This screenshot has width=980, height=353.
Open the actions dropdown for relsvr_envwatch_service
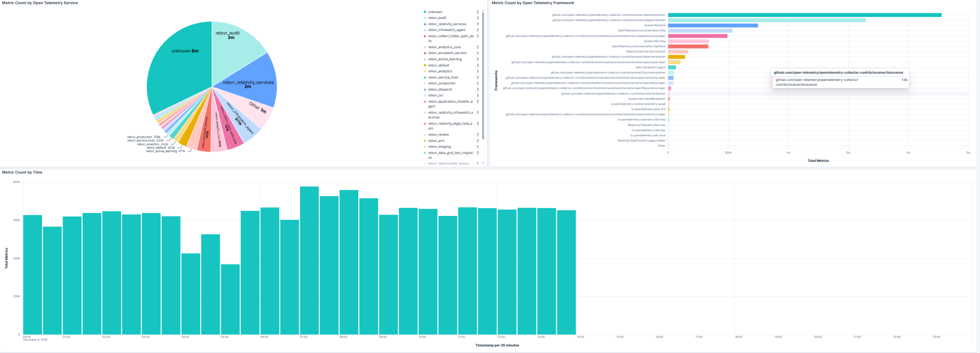(x=478, y=53)
